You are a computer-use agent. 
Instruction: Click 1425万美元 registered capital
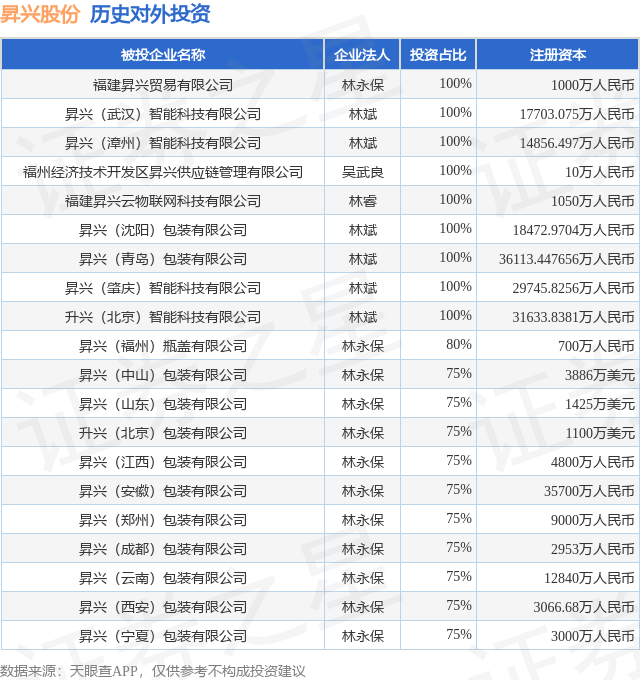[600, 404]
